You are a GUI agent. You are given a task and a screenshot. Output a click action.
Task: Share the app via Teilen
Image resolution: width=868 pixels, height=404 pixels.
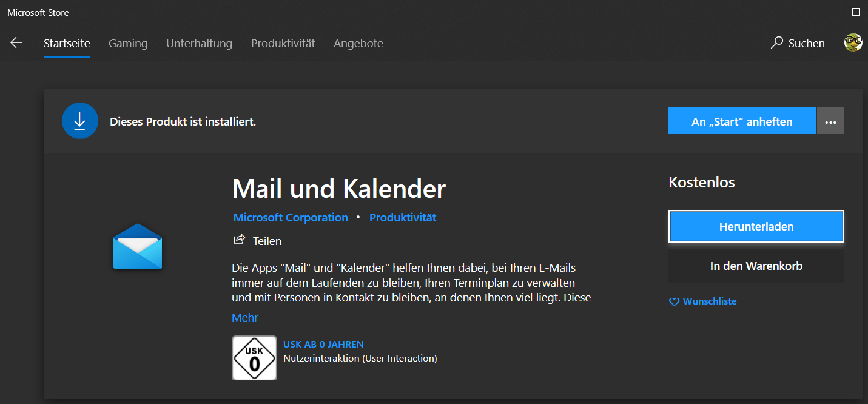[x=258, y=240]
